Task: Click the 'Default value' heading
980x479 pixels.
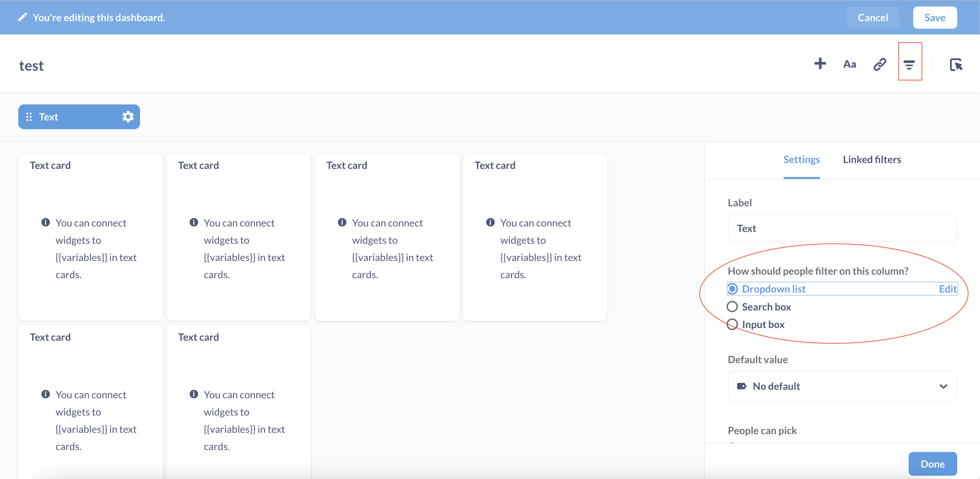Action: (757, 360)
